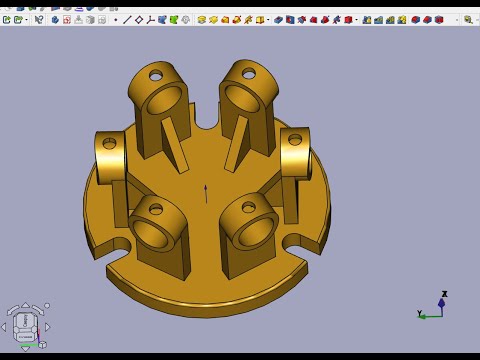
Task: Rotate view right with navigation cube right arrow
Action: 47,327
